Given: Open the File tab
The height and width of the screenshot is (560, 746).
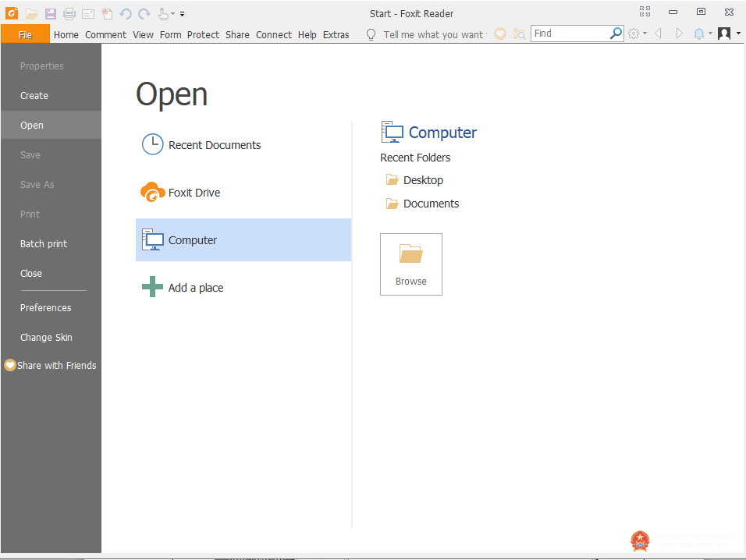Looking at the screenshot, I should tap(25, 34).
